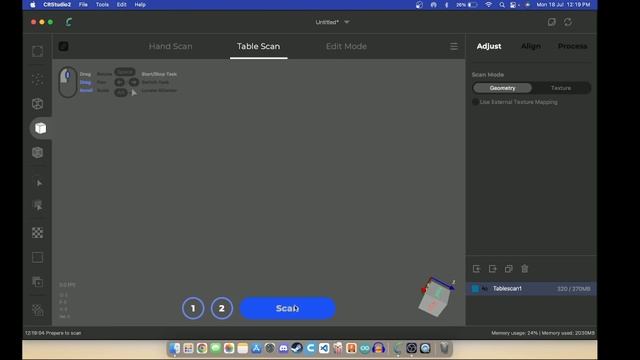
Task: Switch to the Table Scan tab
Action: [x=258, y=47]
